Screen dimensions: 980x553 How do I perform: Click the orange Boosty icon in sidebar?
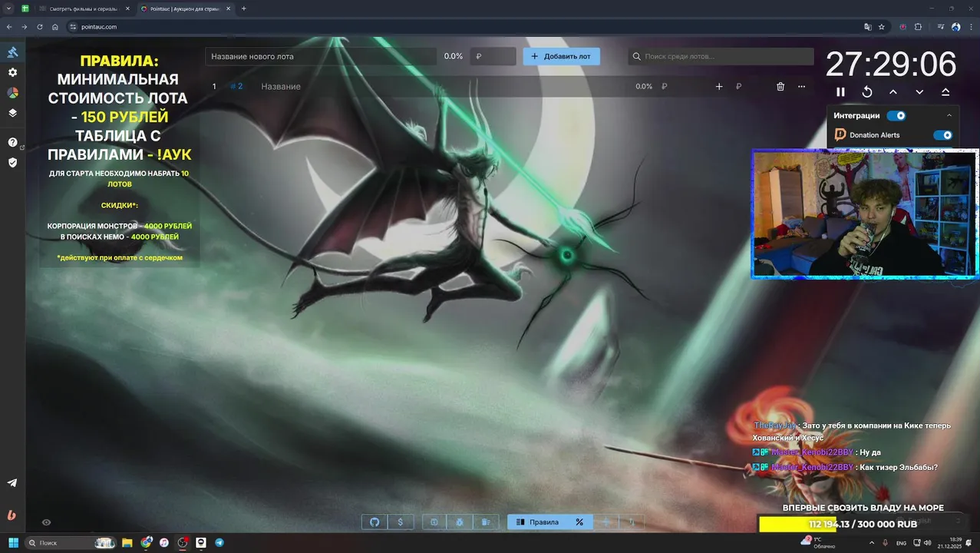click(12, 515)
